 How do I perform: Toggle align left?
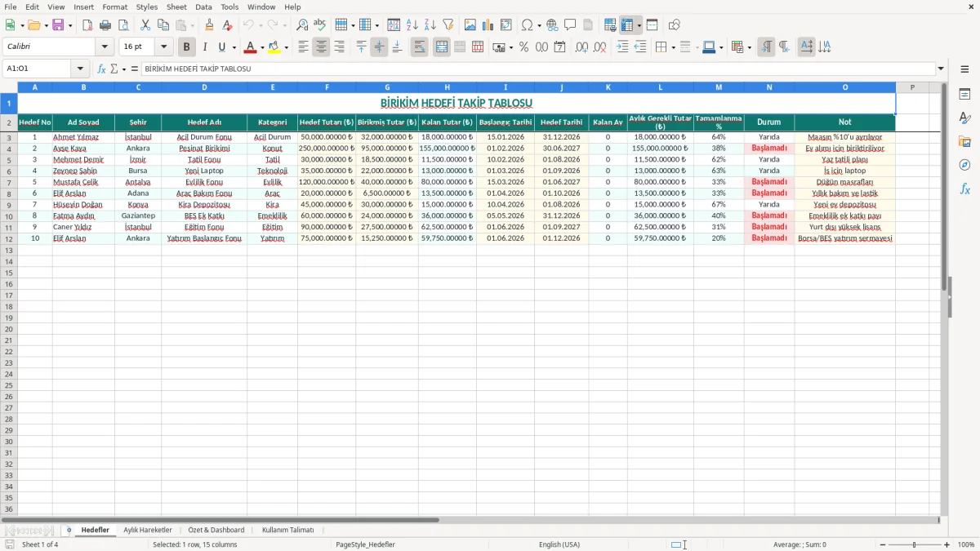pyautogui.click(x=303, y=47)
